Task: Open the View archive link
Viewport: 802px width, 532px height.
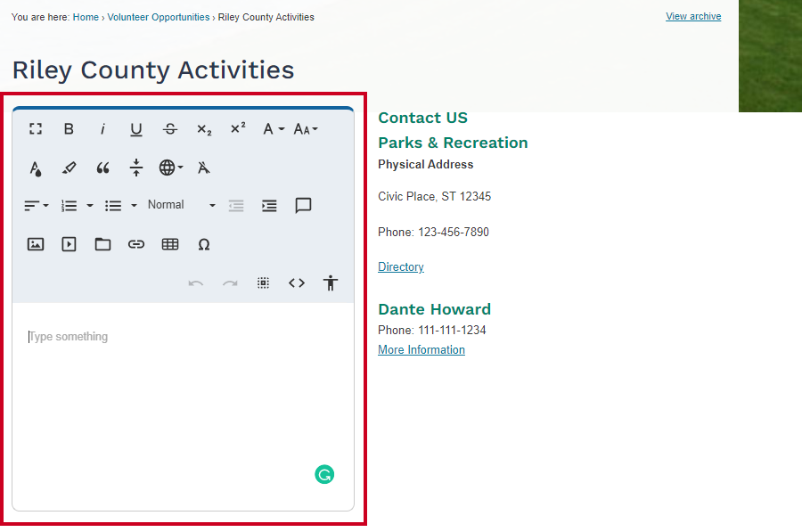Action: [693, 16]
